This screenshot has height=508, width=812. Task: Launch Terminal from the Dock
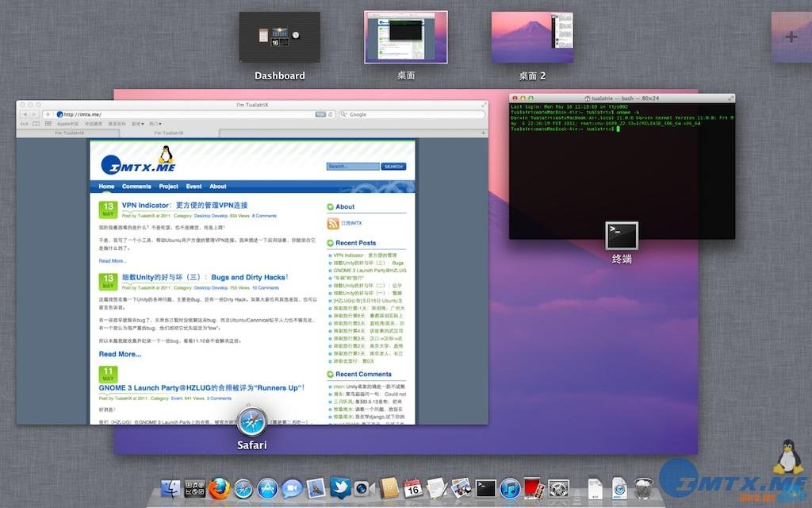click(x=486, y=488)
